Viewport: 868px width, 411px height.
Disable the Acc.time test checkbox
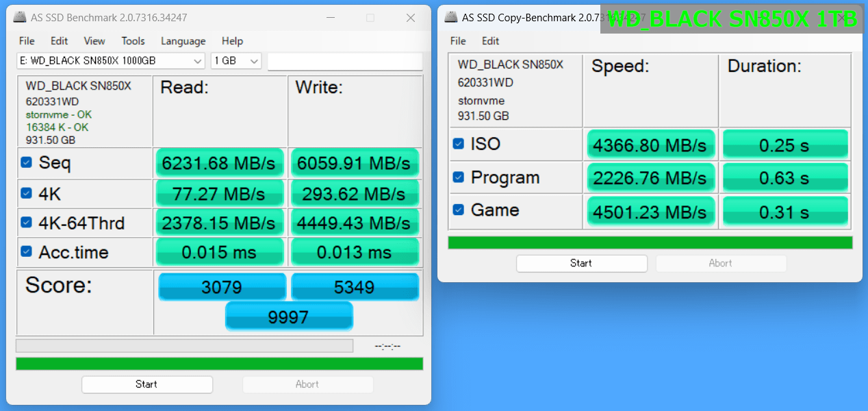[x=26, y=251]
